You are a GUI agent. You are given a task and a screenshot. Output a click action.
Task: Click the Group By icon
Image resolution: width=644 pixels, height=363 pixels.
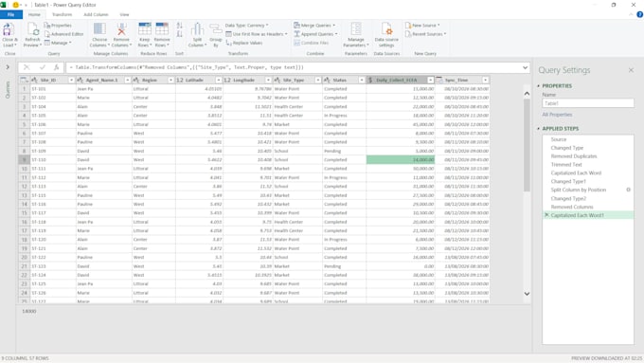[216, 29]
